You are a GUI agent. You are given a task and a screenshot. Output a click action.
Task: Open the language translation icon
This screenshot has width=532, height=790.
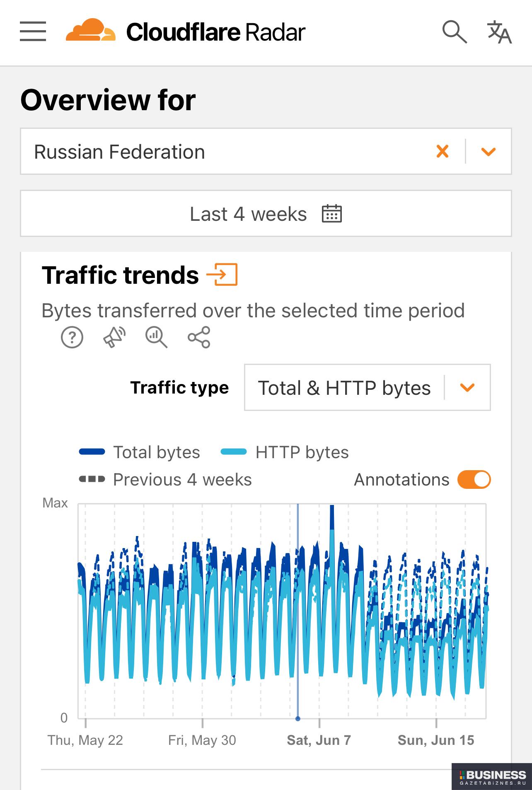pos(499,32)
